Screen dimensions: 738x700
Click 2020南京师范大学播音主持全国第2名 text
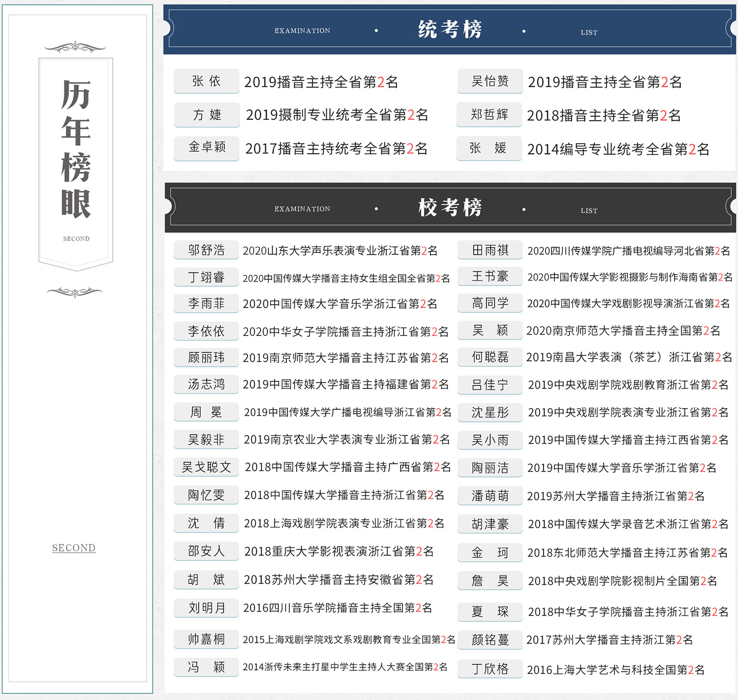tap(623, 331)
